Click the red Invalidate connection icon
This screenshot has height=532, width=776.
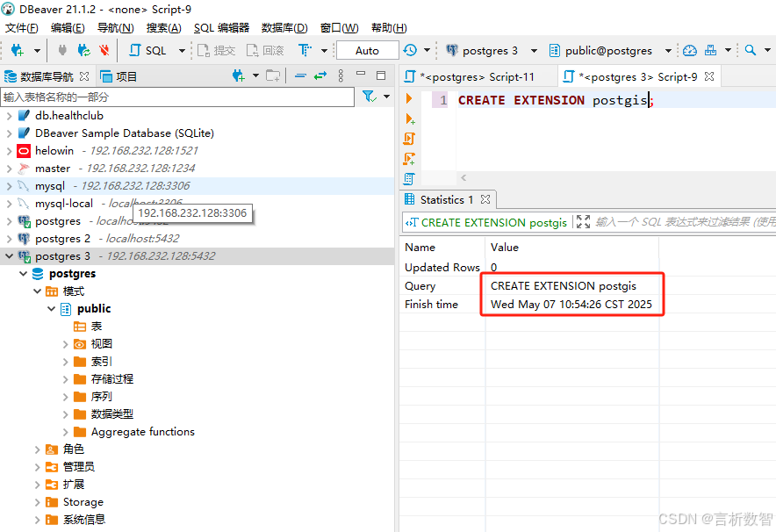104,50
